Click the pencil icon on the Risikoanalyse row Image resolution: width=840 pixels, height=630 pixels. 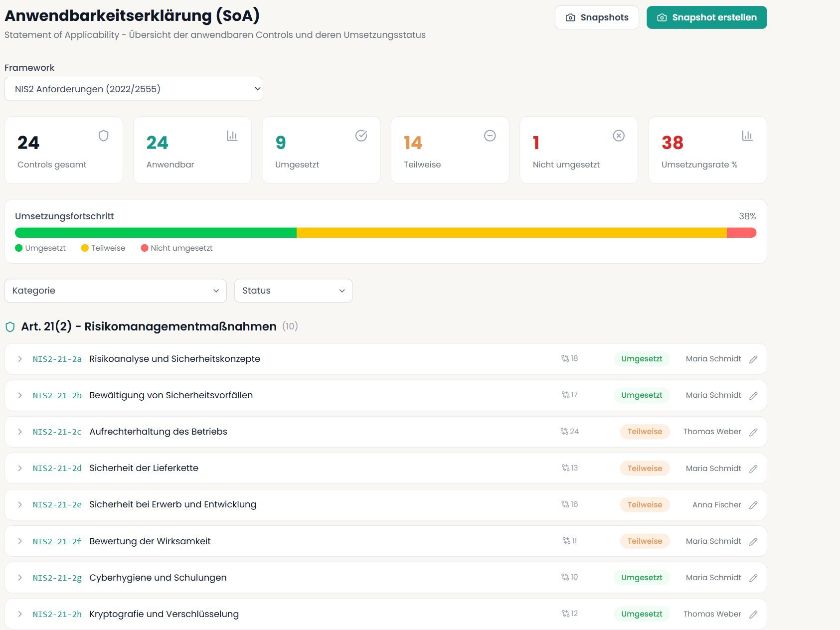pyautogui.click(x=753, y=358)
